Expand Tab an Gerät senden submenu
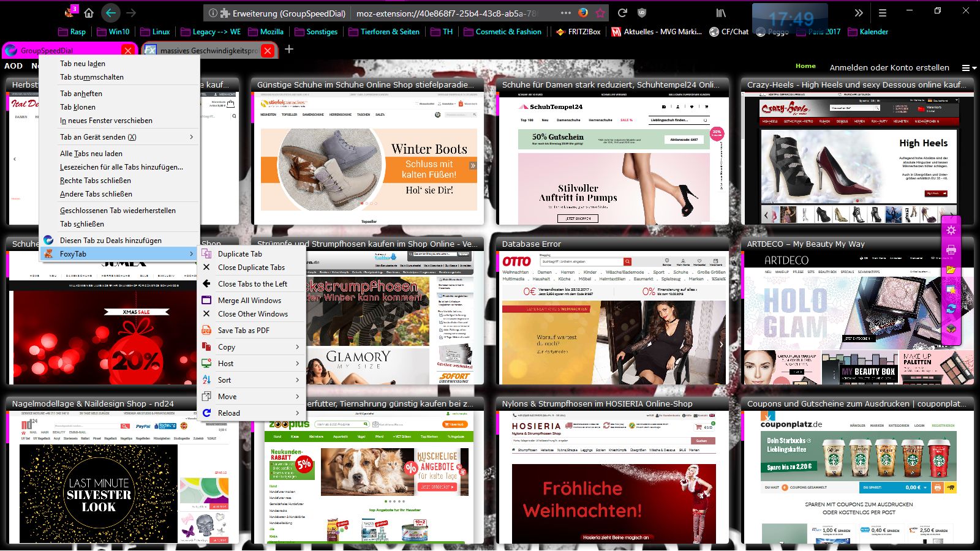The image size is (980, 551). pyautogui.click(x=119, y=137)
